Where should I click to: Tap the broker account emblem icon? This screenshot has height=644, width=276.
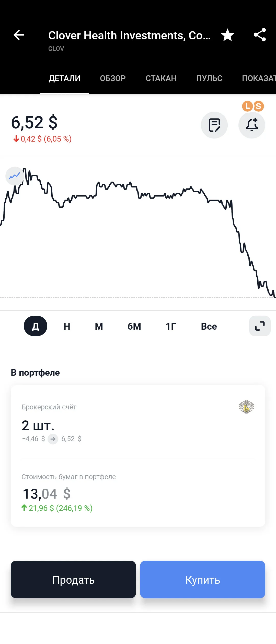tap(246, 407)
